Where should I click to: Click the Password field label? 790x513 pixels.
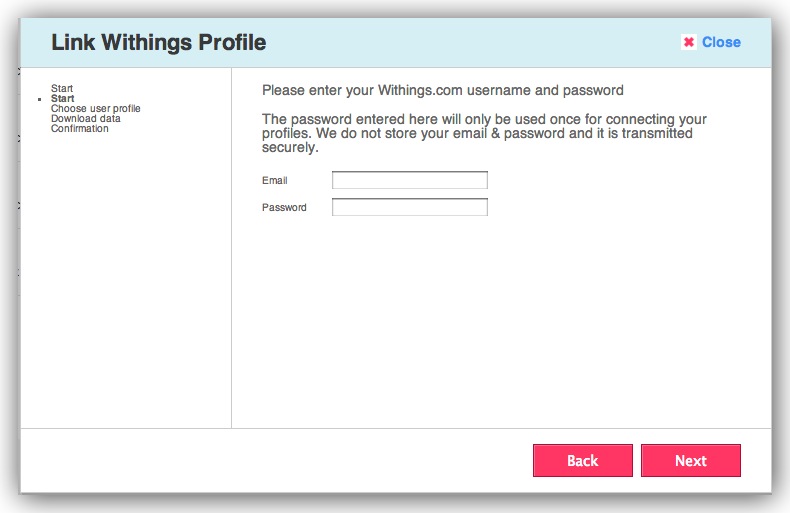[284, 207]
